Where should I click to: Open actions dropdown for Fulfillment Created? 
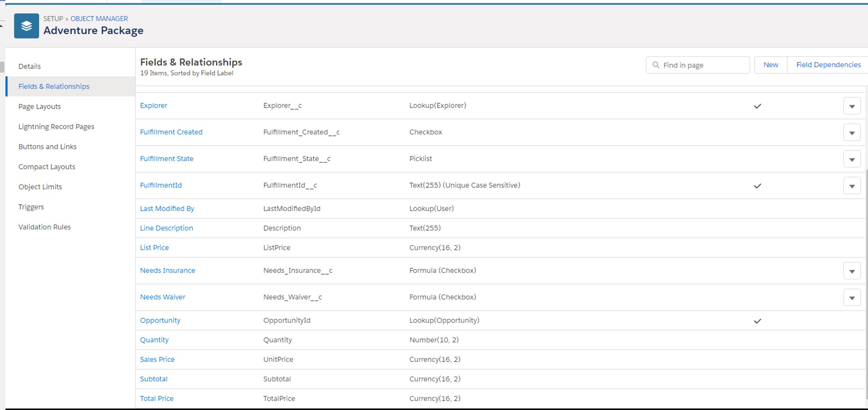(852, 133)
